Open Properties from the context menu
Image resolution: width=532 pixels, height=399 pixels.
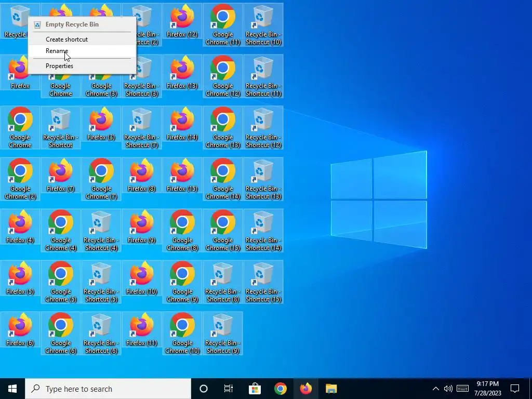(82, 66)
